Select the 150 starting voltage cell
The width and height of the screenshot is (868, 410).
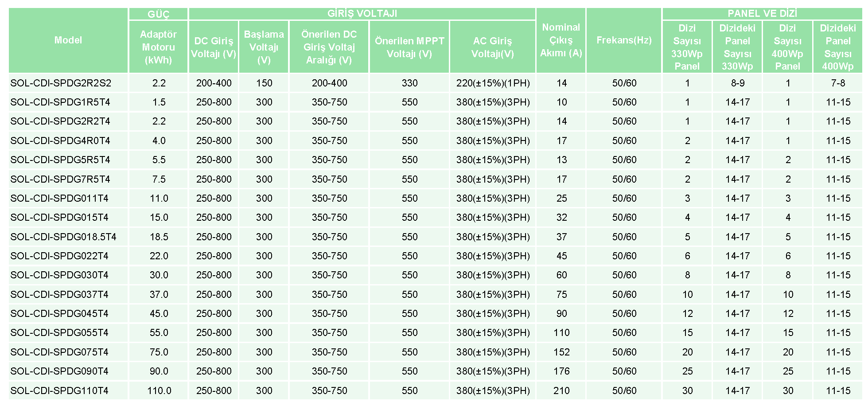pos(264,83)
